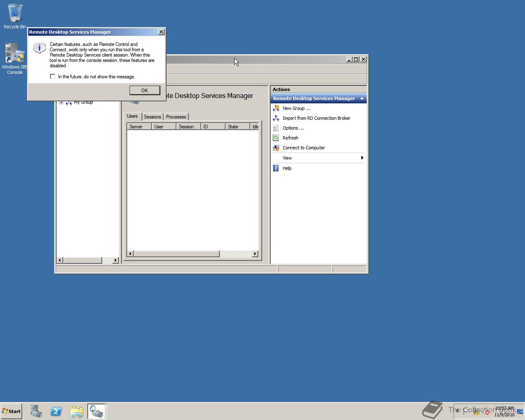Collapse Remote Desktop Services Manager actions section
The height and width of the screenshot is (420, 525).
(362, 98)
